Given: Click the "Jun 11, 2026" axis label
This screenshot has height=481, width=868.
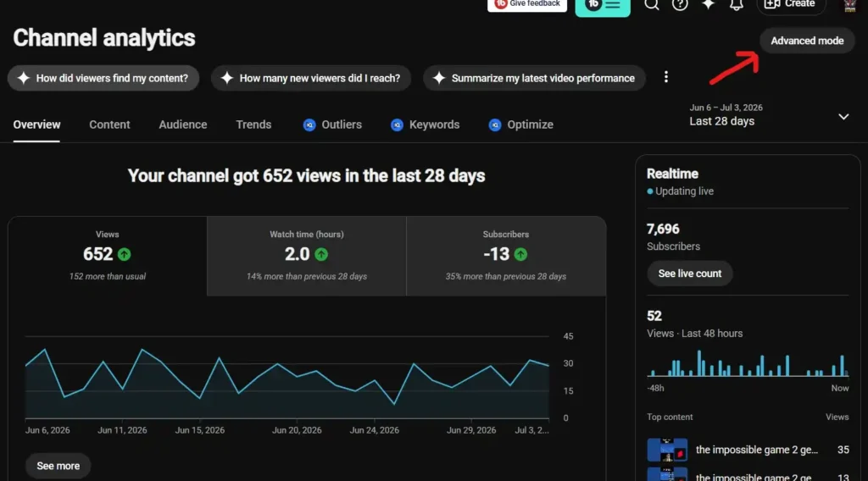Looking at the screenshot, I should tap(122, 430).
